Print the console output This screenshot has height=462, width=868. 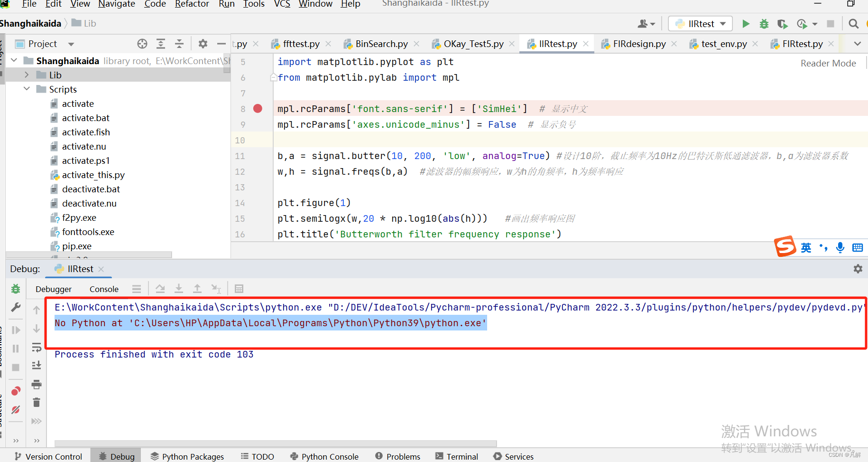coord(37,384)
